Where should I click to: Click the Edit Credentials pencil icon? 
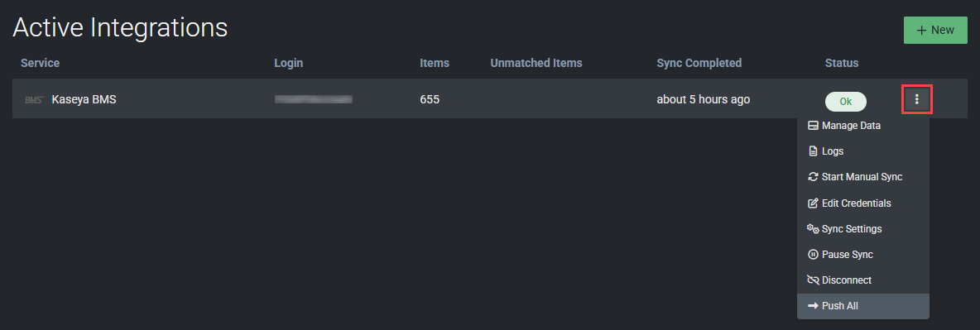[x=813, y=203]
